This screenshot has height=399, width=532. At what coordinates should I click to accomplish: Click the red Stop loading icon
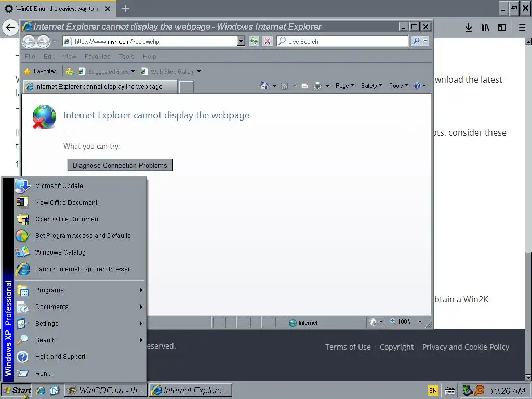coord(268,42)
